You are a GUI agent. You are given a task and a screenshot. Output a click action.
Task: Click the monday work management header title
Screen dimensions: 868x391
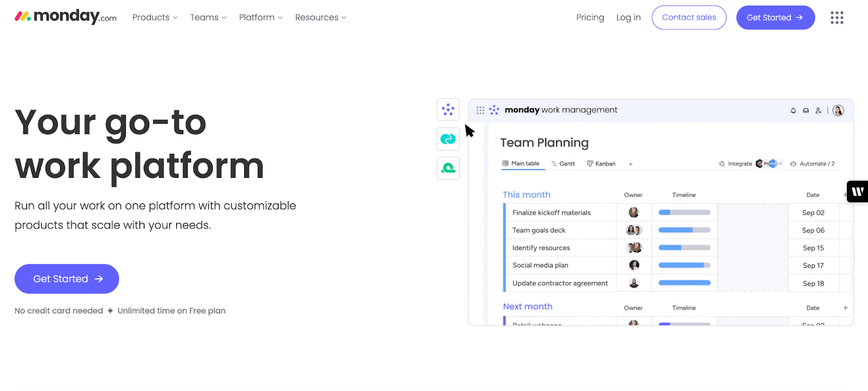561,110
